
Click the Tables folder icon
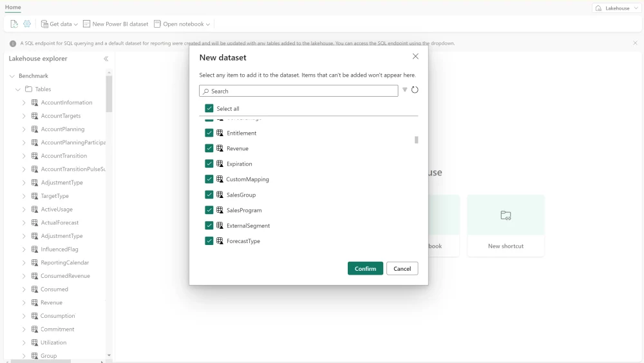(x=28, y=89)
